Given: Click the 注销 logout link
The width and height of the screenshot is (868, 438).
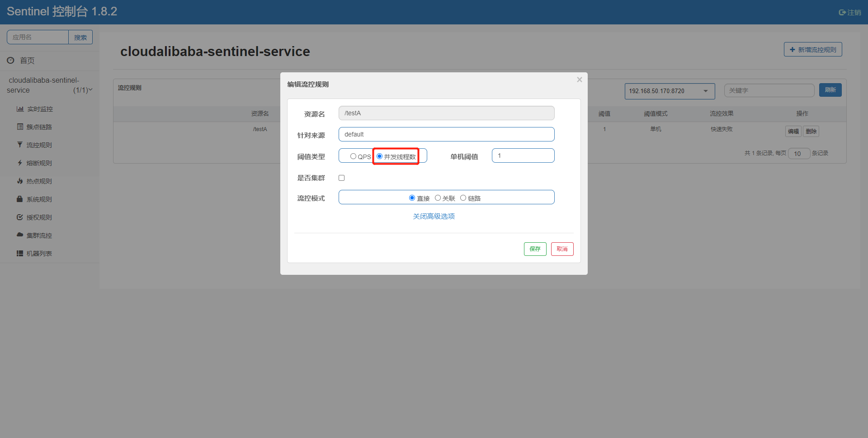Looking at the screenshot, I should [850, 13].
